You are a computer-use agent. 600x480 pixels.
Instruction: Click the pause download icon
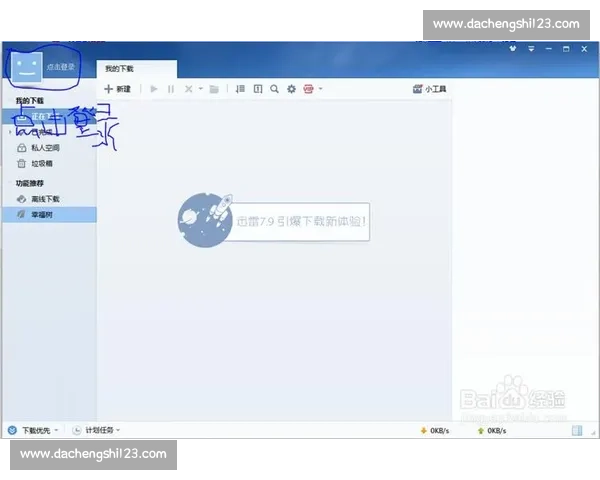click(171, 89)
